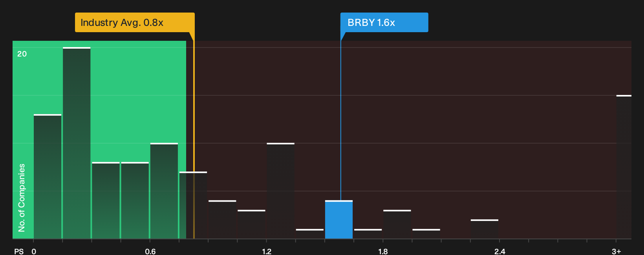Click the 1.8 x-axis tick label
Image resolution: width=644 pixels, height=255 pixels.
pyautogui.click(x=383, y=251)
